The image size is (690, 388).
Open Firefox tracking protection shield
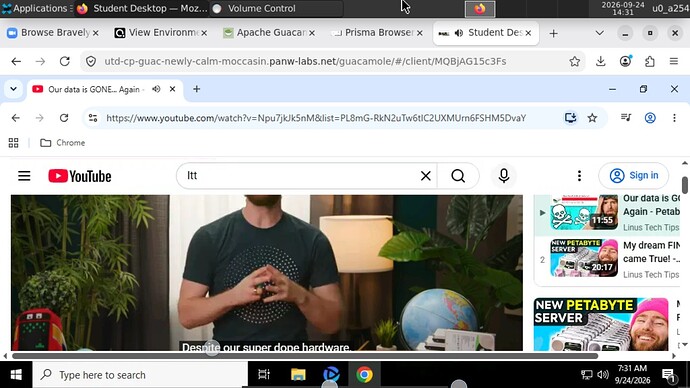point(91,62)
